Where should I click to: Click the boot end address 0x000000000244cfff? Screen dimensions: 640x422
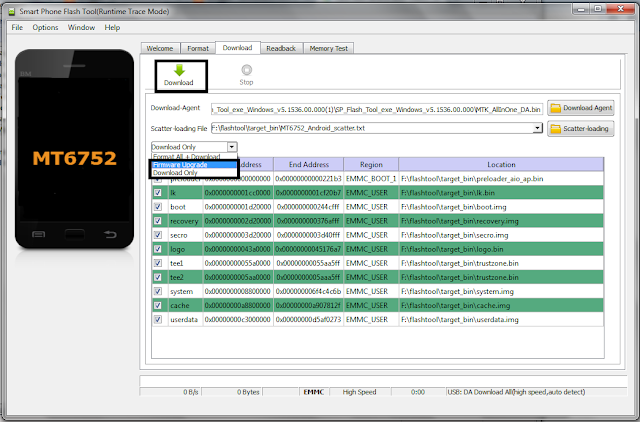[x=309, y=207]
